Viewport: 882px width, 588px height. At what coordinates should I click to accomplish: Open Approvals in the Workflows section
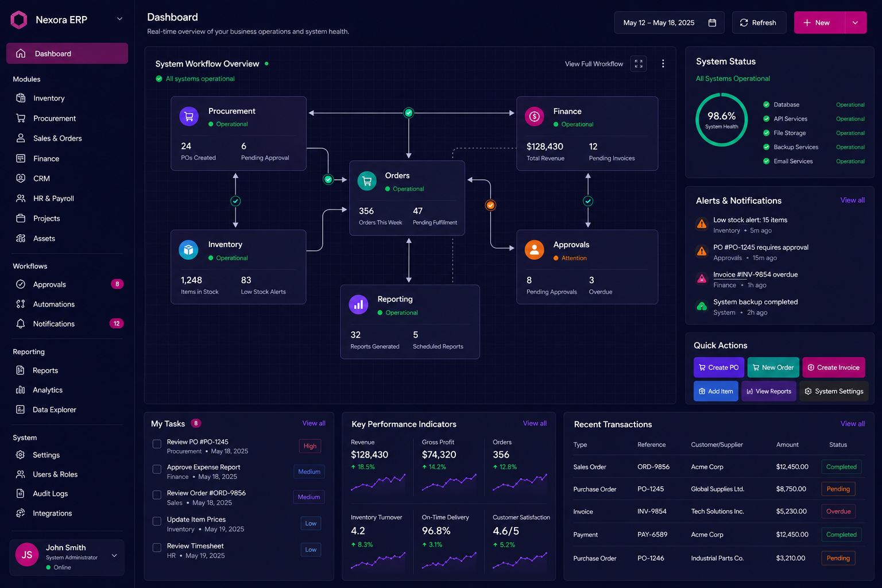(67, 284)
